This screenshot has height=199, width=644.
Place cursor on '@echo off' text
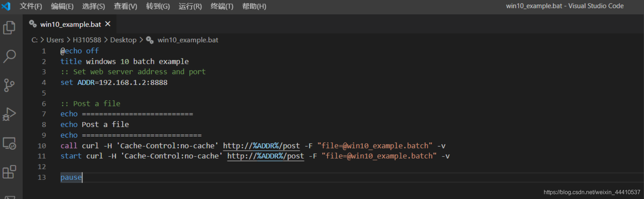(x=80, y=51)
